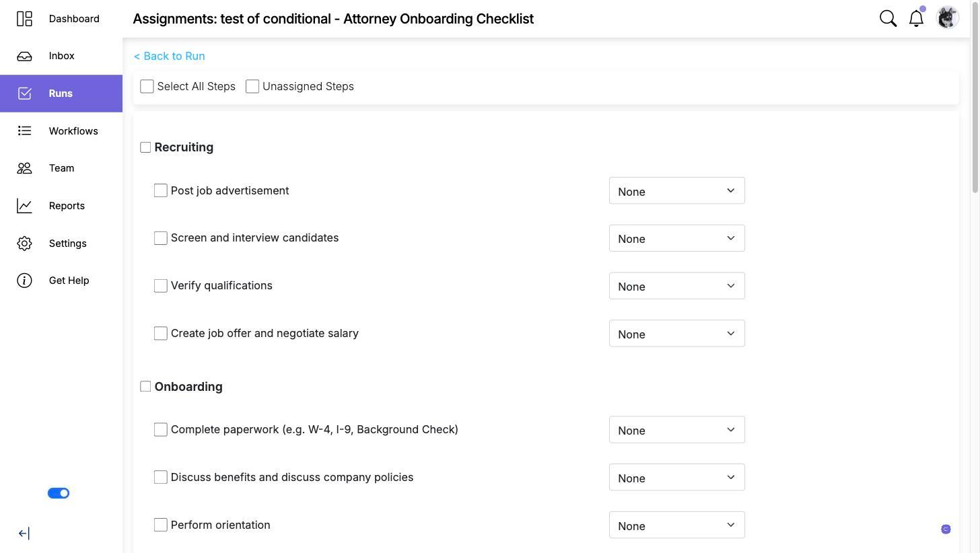The height and width of the screenshot is (553, 980).
Task: Open the Team page label
Action: (61, 168)
